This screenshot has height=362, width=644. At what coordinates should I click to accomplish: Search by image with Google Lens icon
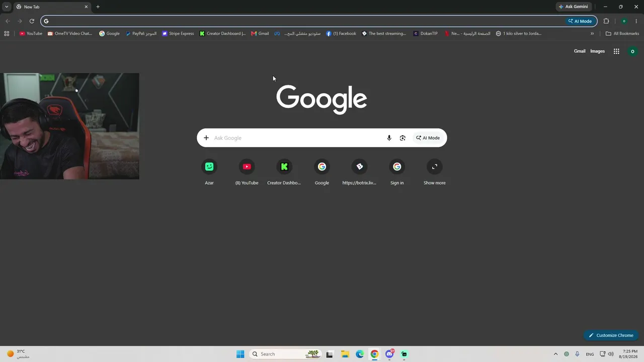403,138
